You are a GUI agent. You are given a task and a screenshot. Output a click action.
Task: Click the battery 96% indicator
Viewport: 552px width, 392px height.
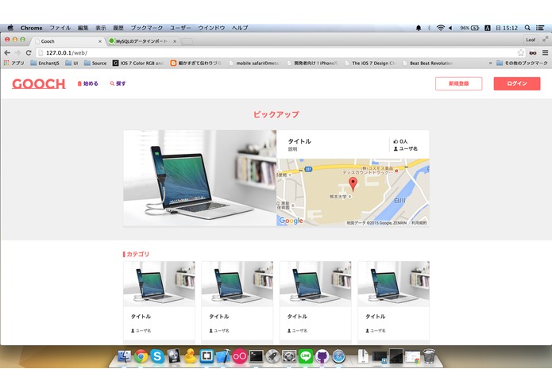(469, 28)
